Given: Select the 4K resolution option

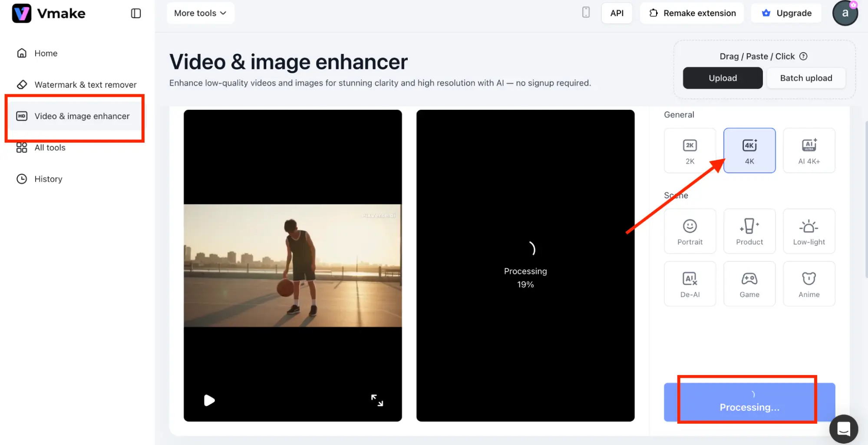Looking at the screenshot, I should point(749,151).
